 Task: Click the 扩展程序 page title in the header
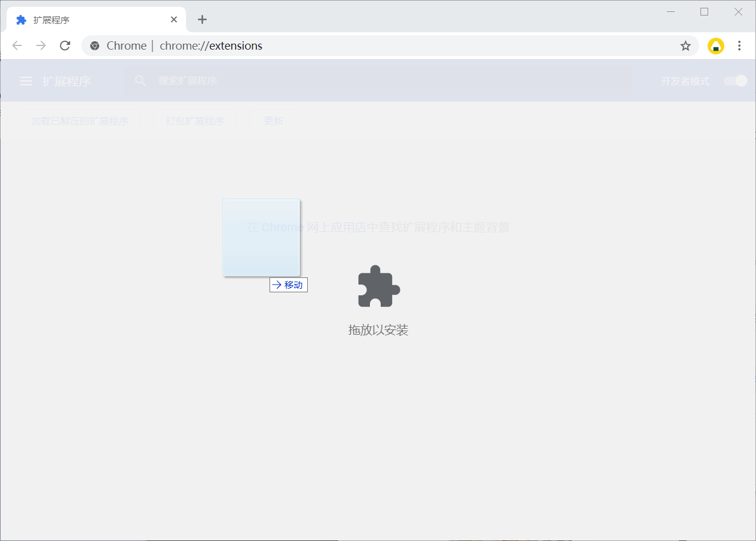(x=67, y=81)
